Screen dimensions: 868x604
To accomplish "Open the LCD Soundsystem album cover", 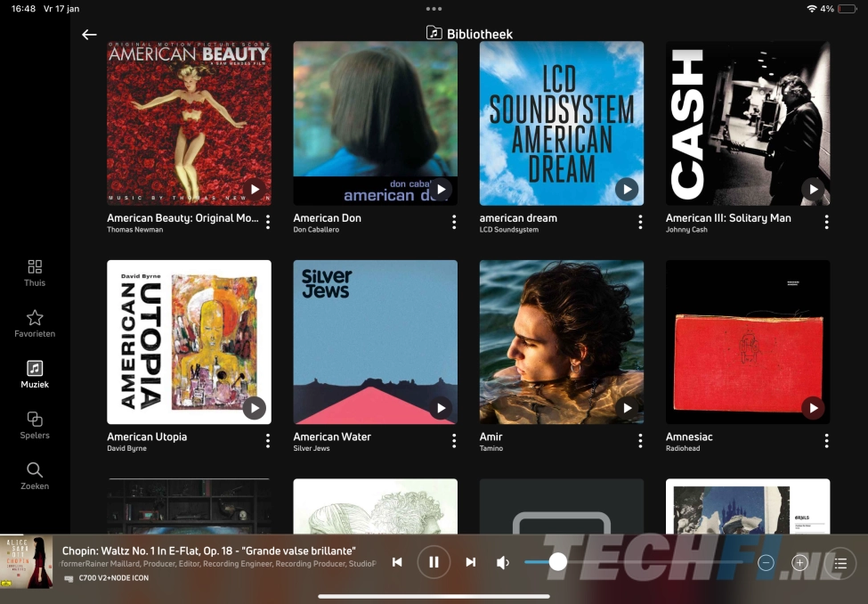I will point(562,123).
